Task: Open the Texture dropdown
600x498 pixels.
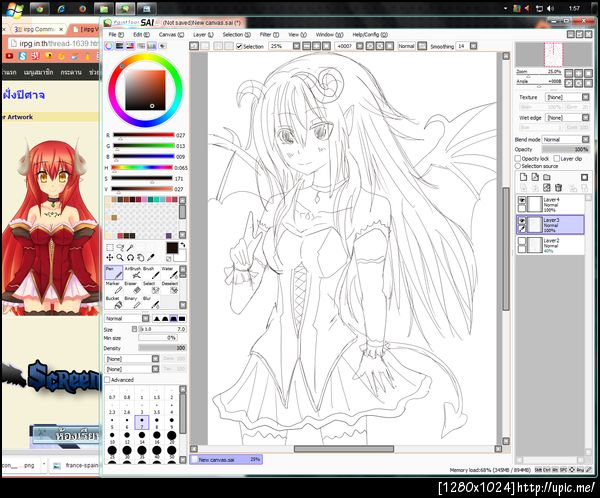Action: click(567, 97)
